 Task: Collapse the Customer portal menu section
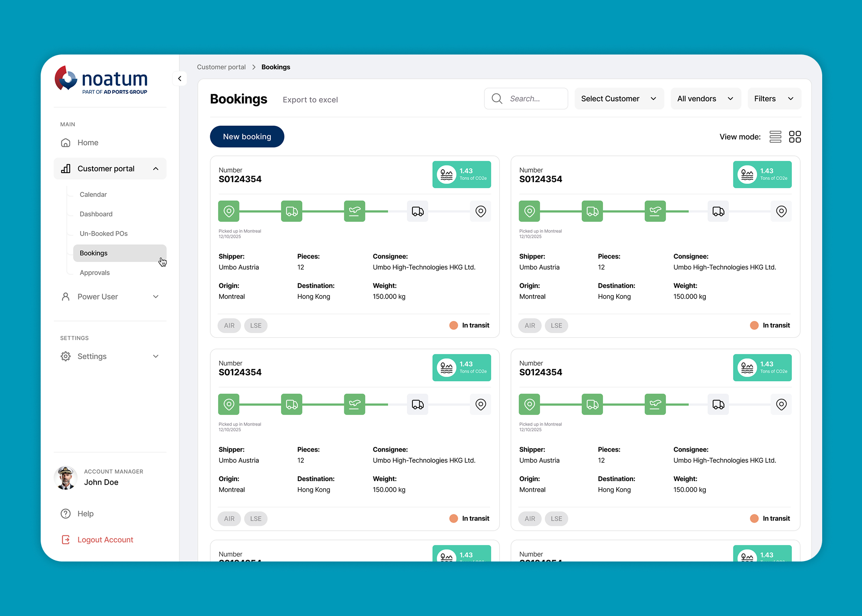point(155,169)
